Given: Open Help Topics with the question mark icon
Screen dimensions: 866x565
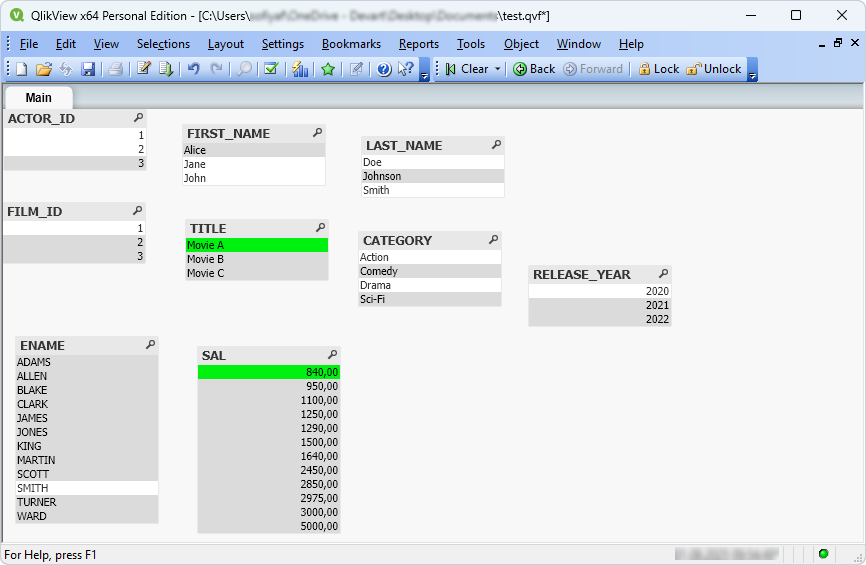Looking at the screenshot, I should coord(384,69).
